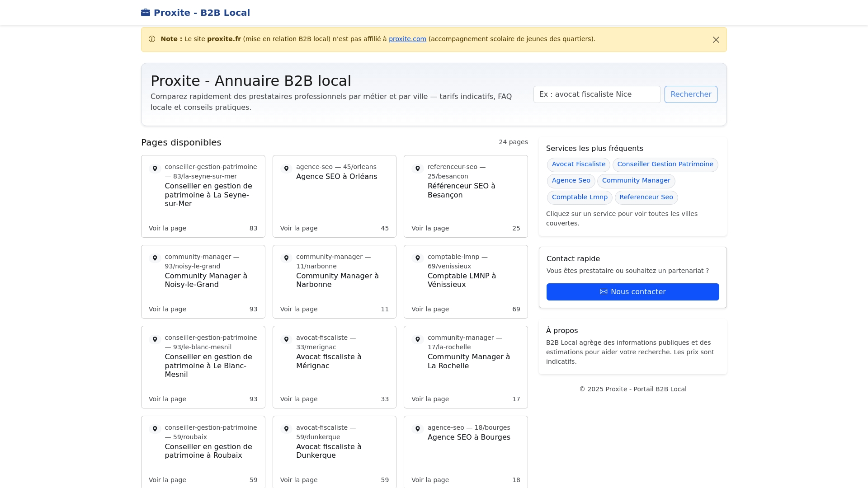Image resolution: width=868 pixels, height=488 pixels.
Task: Go to Proxite - B2B Local home title
Action: pyautogui.click(x=202, y=13)
